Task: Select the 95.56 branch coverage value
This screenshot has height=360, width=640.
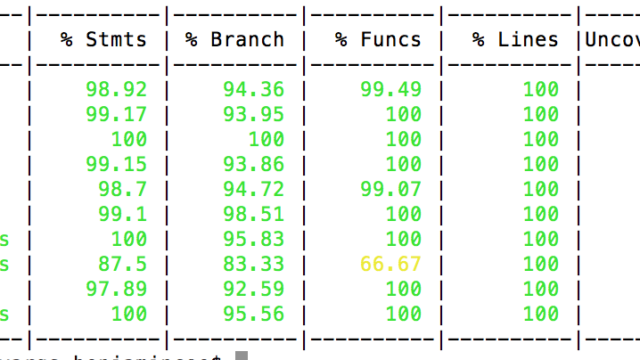Action: coord(253,314)
